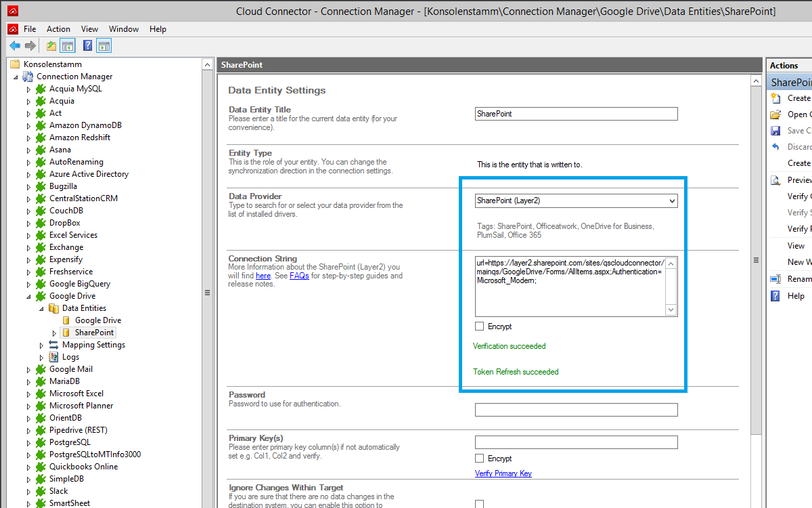Click the blue Back arrow in toolbar
This screenshot has width=812, height=508.
point(14,46)
